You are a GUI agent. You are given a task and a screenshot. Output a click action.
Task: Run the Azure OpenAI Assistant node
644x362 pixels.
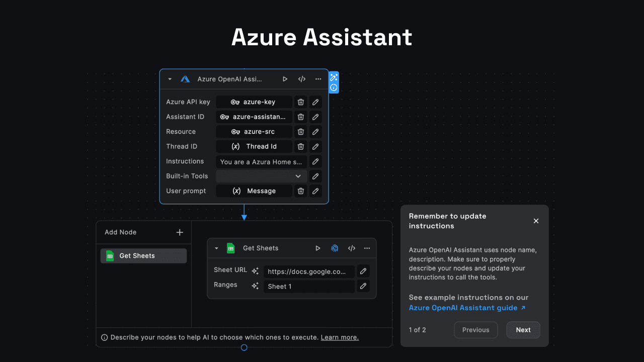point(285,79)
